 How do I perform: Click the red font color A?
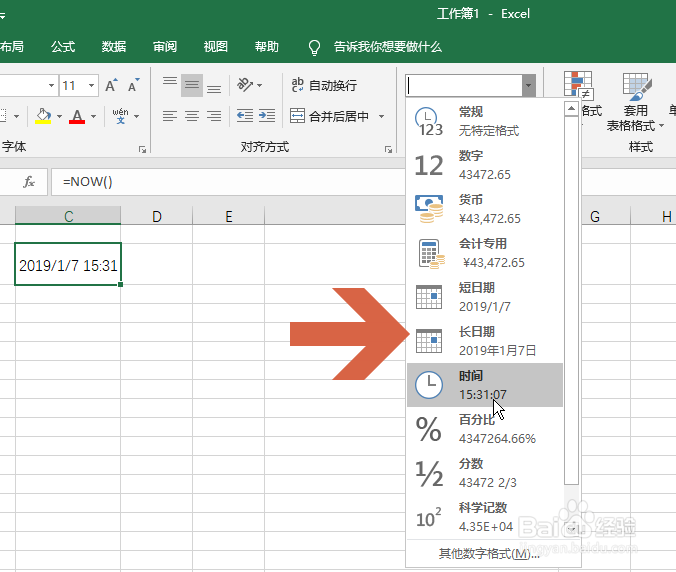(77, 116)
